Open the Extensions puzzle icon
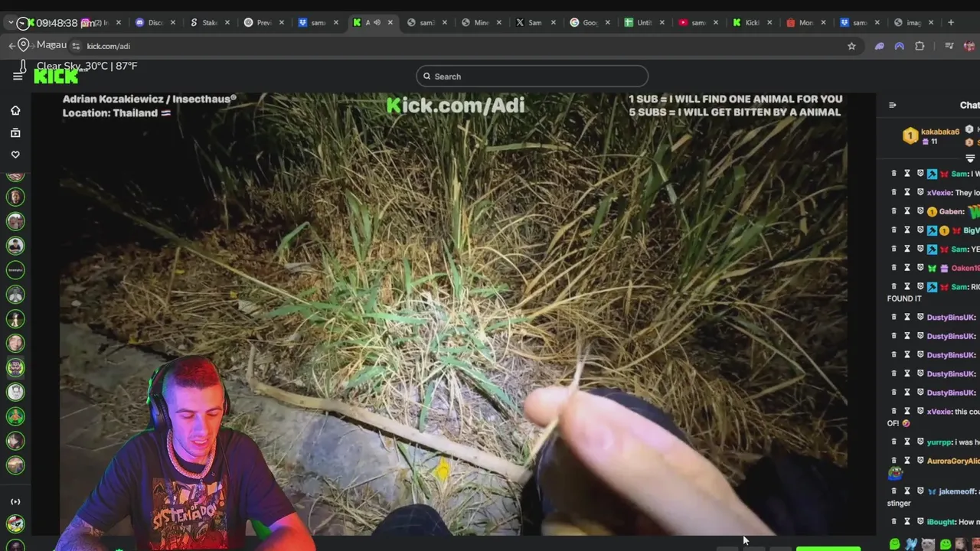Viewport: 980px width, 551px height. (x=920, y=46)
